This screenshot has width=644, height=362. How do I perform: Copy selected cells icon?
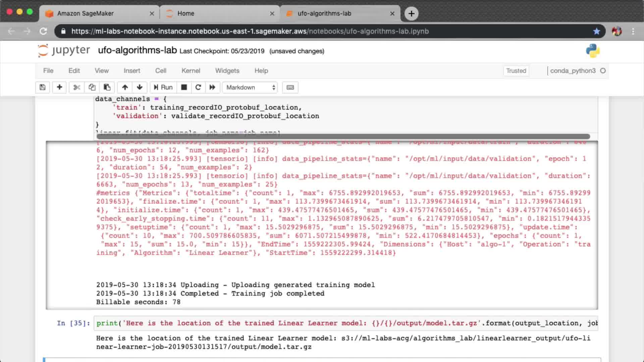click(92, 87)
